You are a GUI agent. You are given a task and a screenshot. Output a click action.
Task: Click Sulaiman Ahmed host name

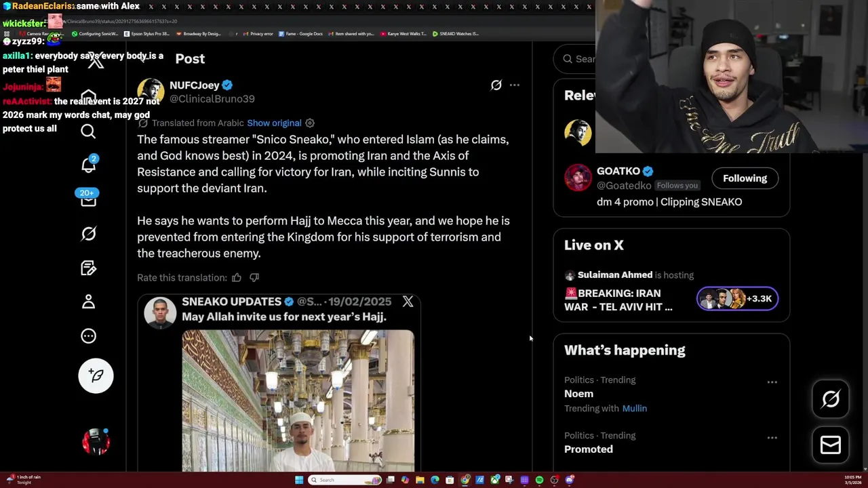(x=615, y=274)
